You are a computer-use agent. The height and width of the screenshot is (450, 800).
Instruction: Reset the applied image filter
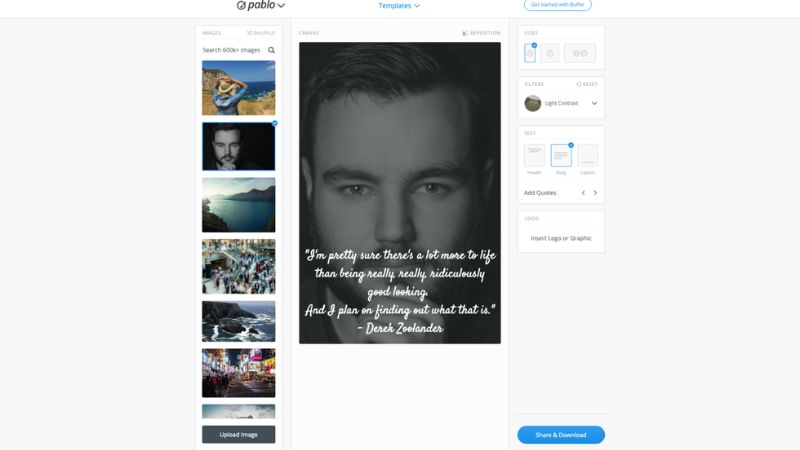587,84
